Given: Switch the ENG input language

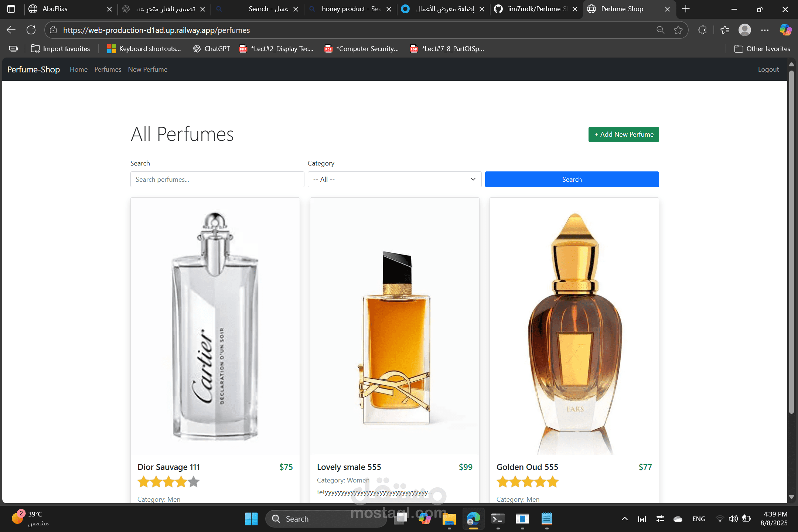Looking at the screenshot, I should [699, 519].
